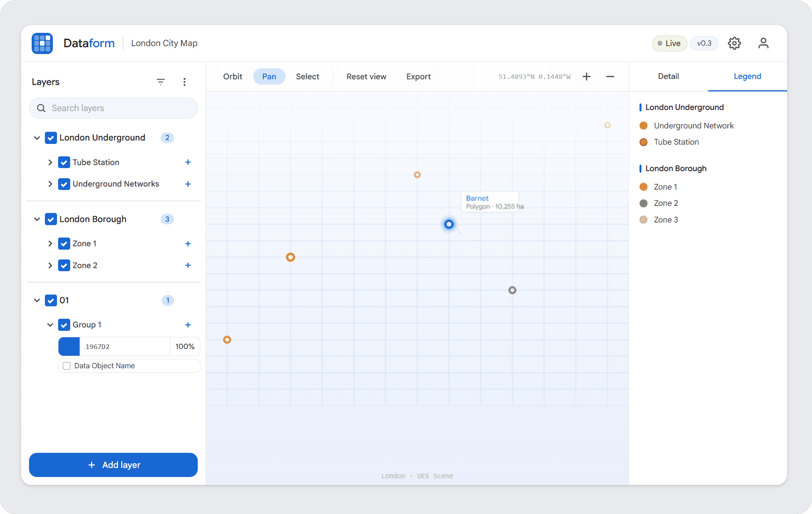Click the London Underground count badge 2
The width and height of the screenshot is (812, 514).
167,138
